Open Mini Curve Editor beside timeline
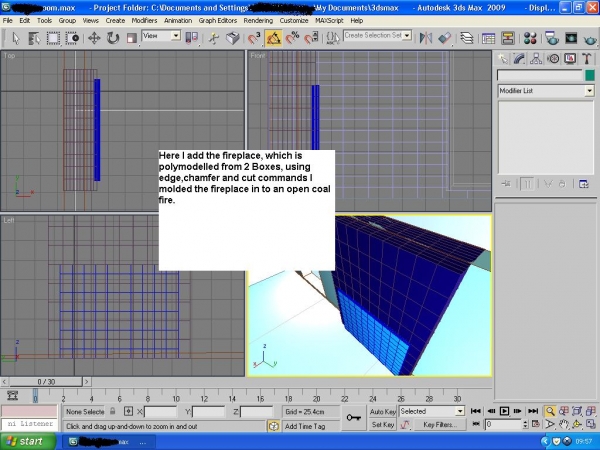Image resolution: width=600 pixels, height=450 pixels. 12,395
